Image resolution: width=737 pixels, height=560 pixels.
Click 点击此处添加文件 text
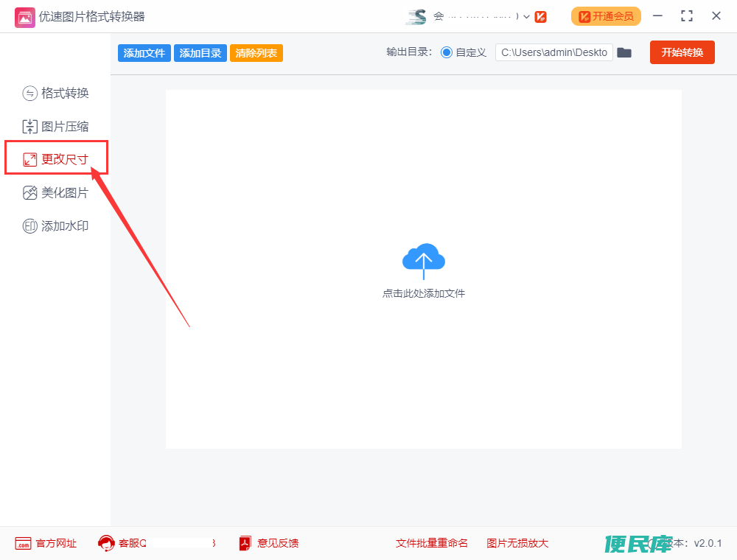424,293
